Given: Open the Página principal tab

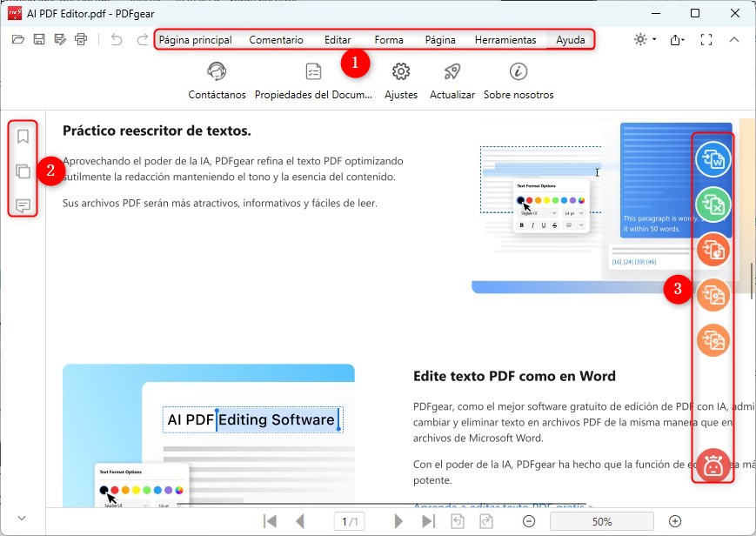Looking at the screenshot, I should (195, 40).
